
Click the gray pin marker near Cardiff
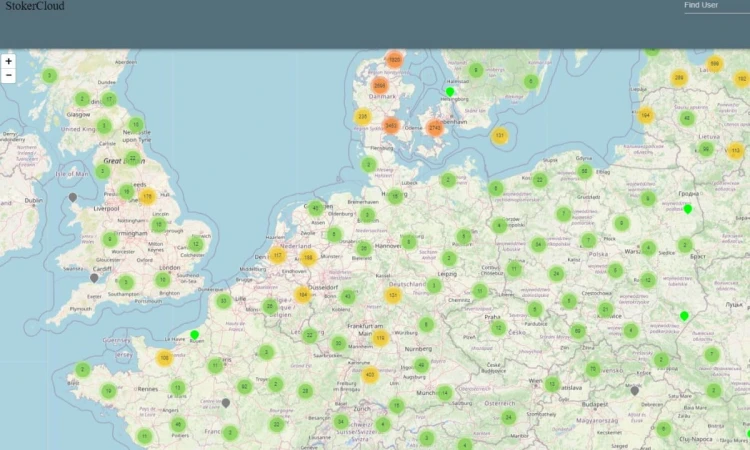tap(94, 277)
